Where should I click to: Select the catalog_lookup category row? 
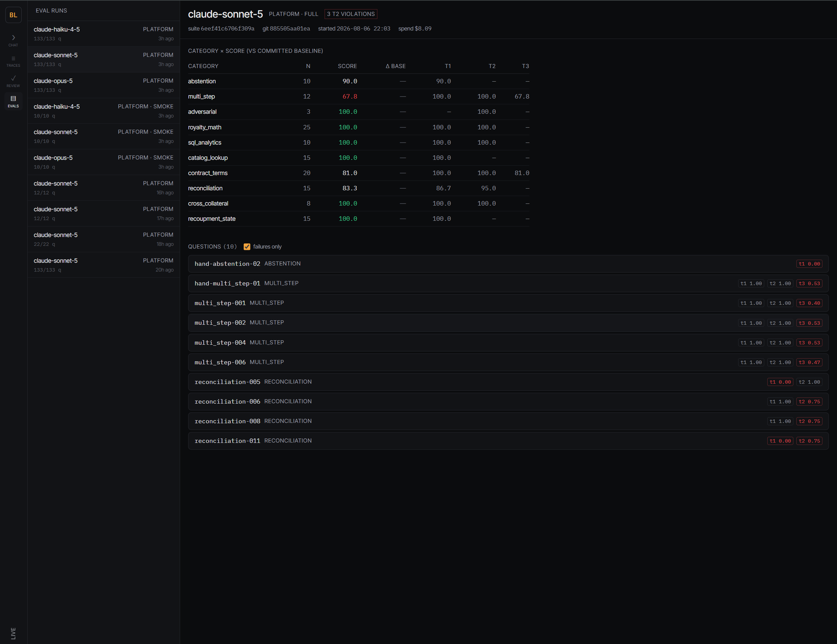(x=358, y=158)
